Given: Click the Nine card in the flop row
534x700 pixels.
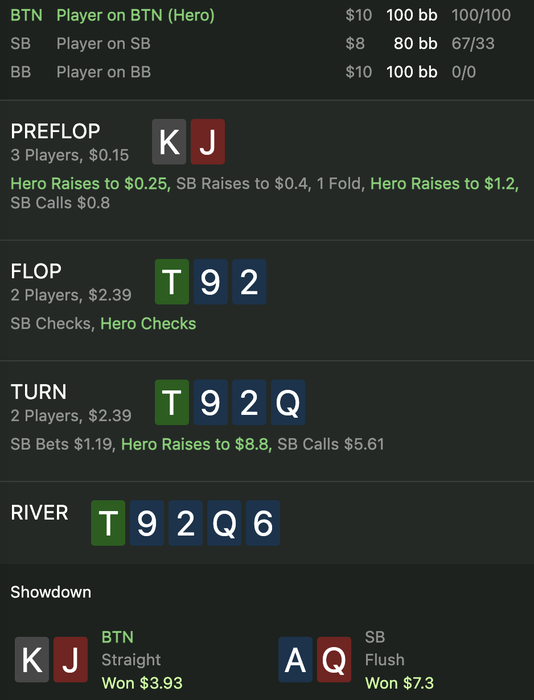Looking at the screenshot, I should coord(211,282).
